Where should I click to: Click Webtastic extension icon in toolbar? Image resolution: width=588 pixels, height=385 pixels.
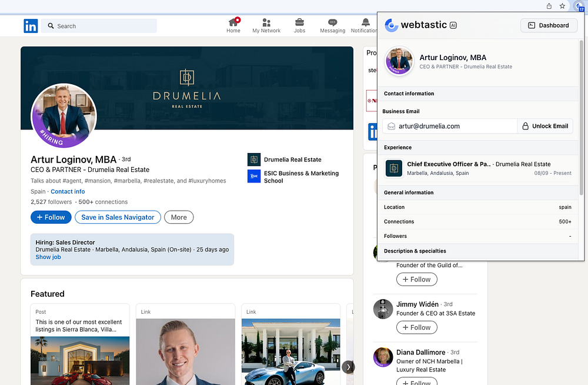(x=580, y=6)
